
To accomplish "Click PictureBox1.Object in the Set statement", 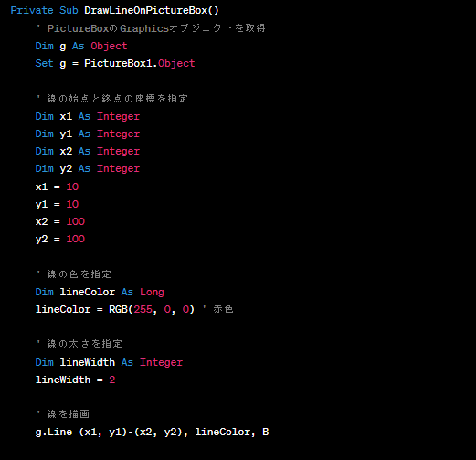I will tap(140, 63).
